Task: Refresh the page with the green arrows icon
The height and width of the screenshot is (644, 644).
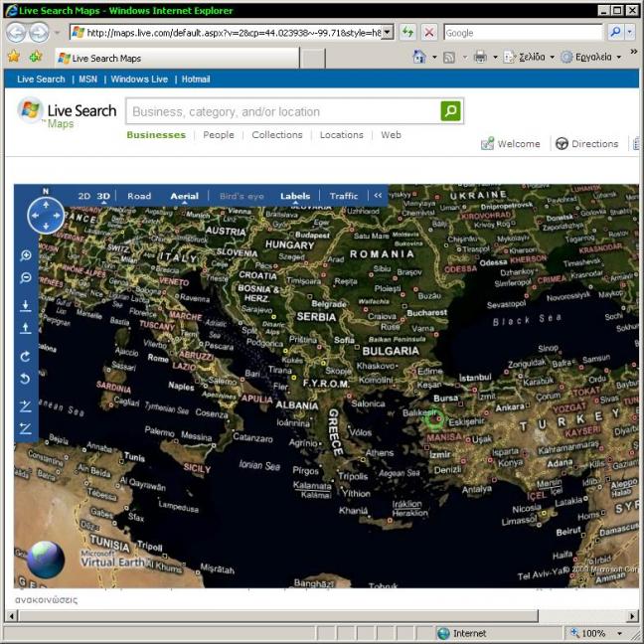Action: [x=407, y=32]
